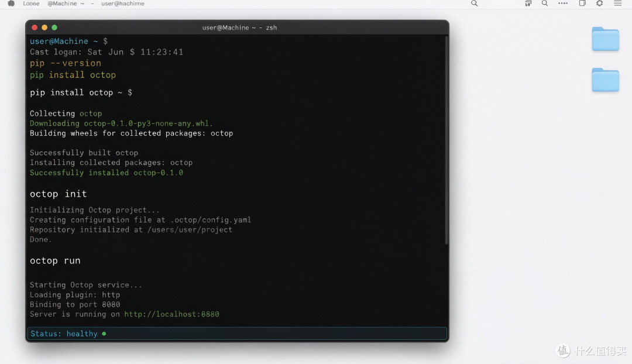Open the 'Lonne' menu in menu bar
632x364 pixels.
click(31, 4)
